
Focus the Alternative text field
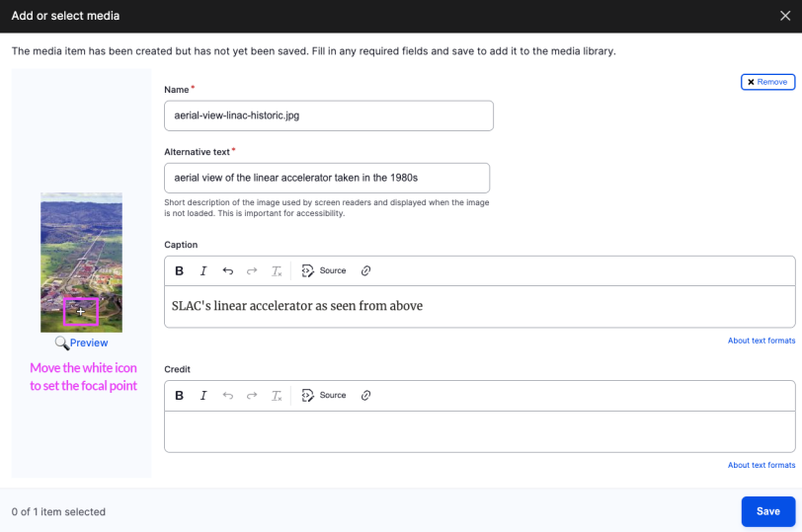point(327,178)
